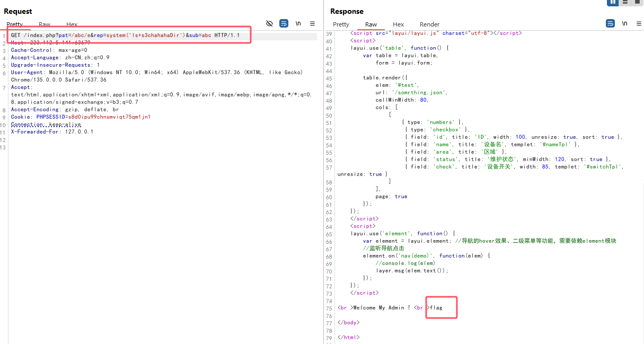The width and height of the screenshot is (644, 344).
Task: Click the closing </html> tag line
Action: point(349,338)
